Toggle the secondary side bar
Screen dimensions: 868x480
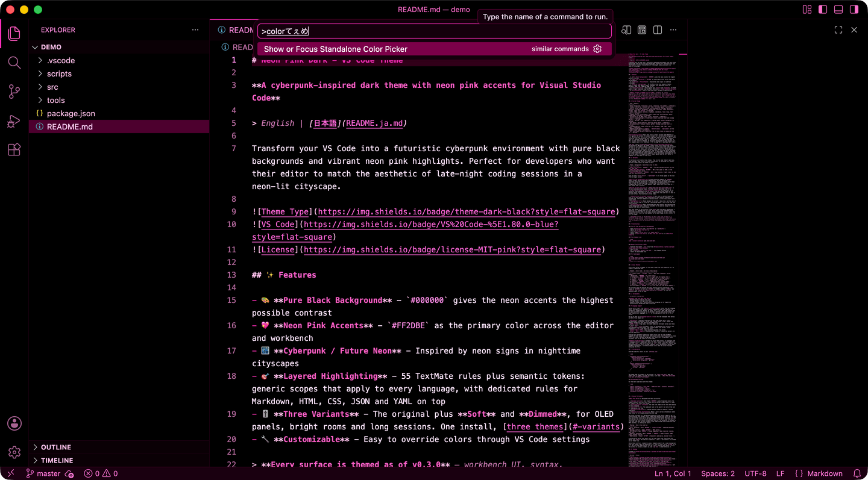[x=854, y=10]
